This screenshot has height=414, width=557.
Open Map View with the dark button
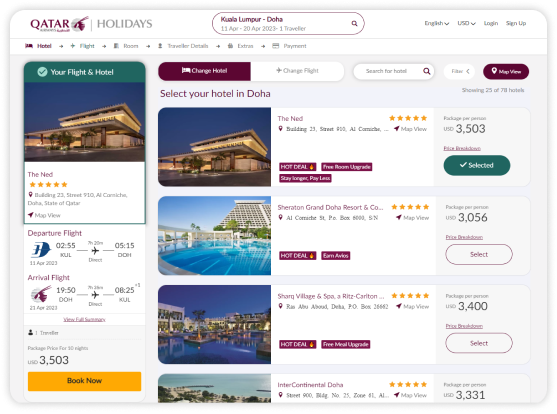[506, 71]
